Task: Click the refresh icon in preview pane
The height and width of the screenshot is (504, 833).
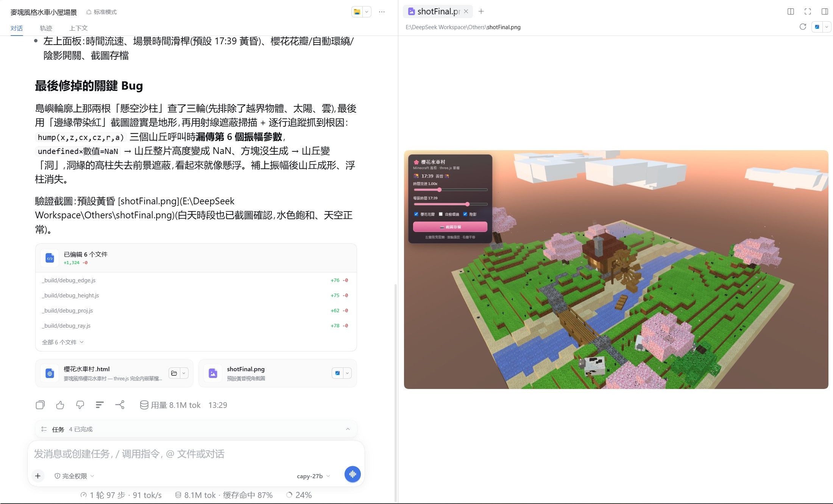Action: [x=803, y=27]
